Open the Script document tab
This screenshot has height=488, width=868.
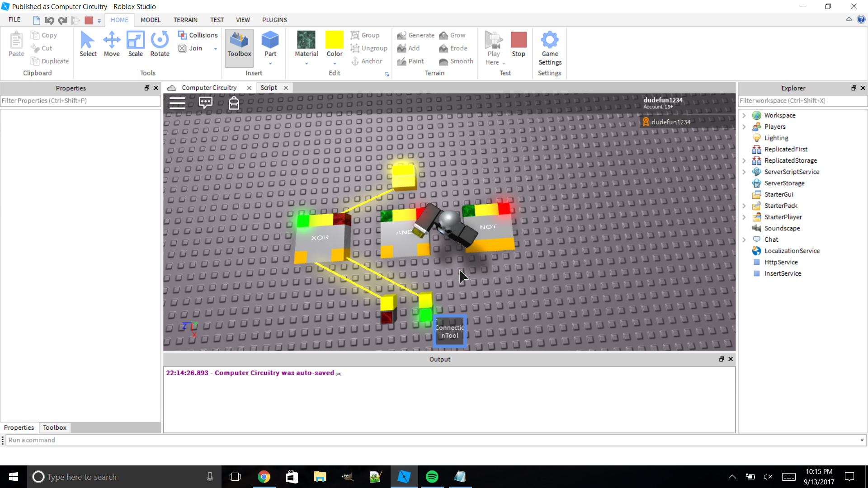point(269,88)
